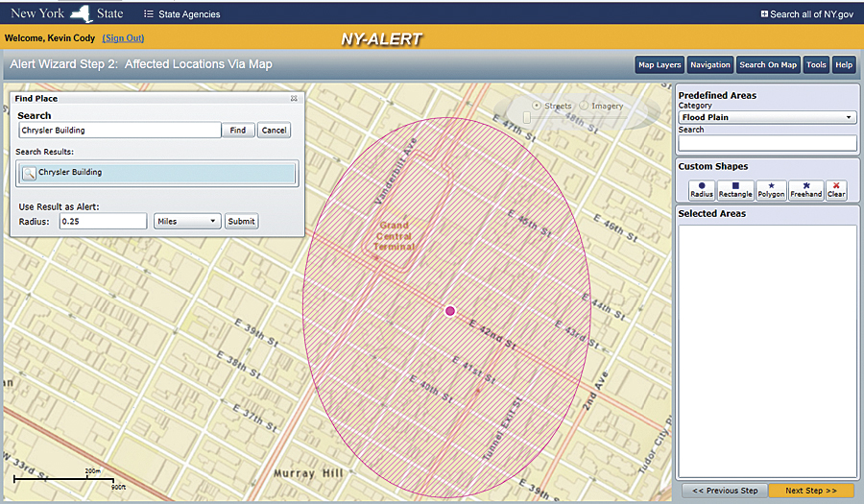This screenshot has width=864, height=504.
Task: Click the Radius value field
Action: (103, 222)
